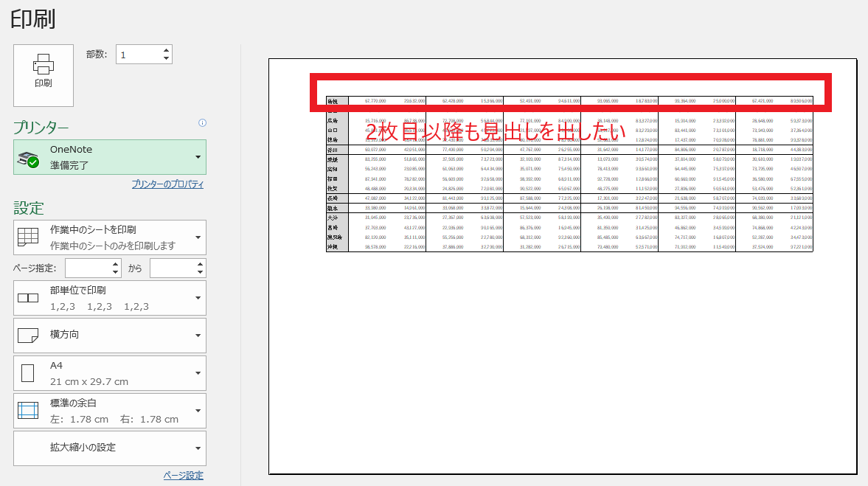
Task: Click the landscape page icon for 横方向
Action: click(x=28, y=335)
